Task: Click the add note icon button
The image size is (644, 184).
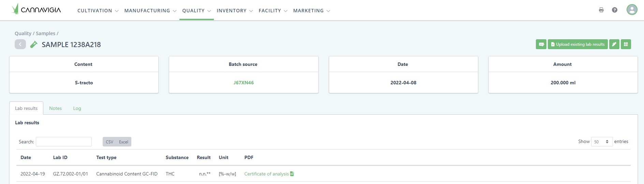Action: (541, 44)
